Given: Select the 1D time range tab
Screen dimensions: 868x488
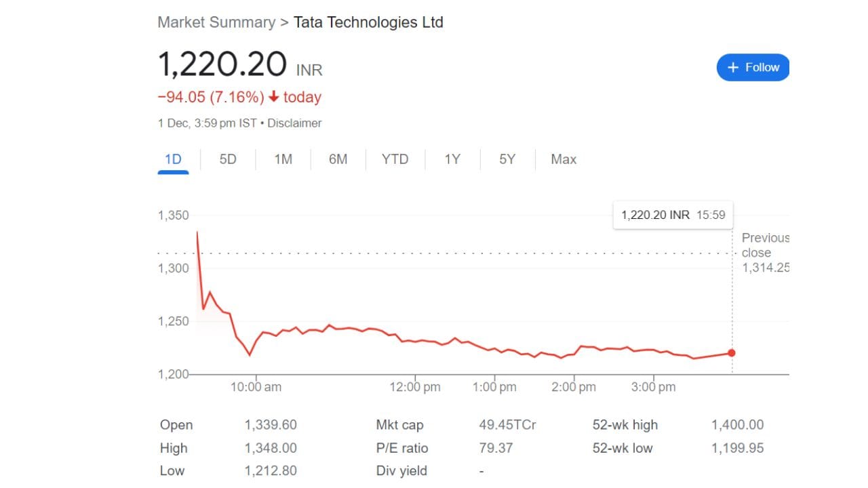Looking at the screenshot, I should [173, 159].
